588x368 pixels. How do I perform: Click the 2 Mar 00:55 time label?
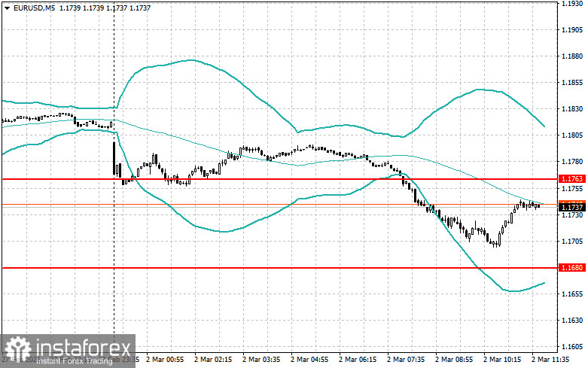[165, 360]
